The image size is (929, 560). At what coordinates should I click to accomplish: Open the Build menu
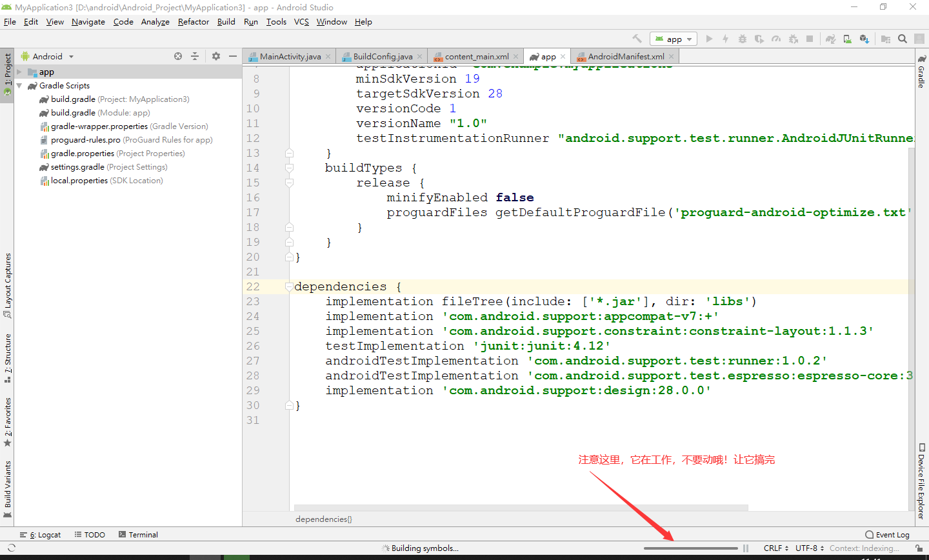pyautogui.click(x=226, y=22)
